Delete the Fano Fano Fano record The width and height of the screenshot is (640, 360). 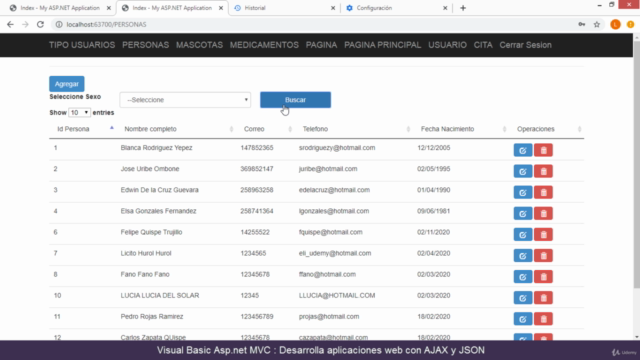pyautogui.click(x=543, y=277)
